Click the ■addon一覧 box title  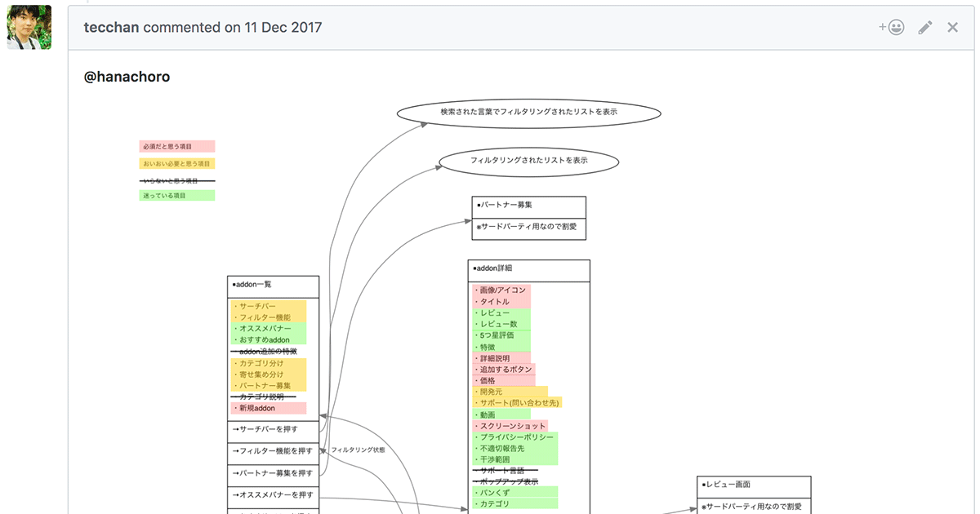coord(273,286)
